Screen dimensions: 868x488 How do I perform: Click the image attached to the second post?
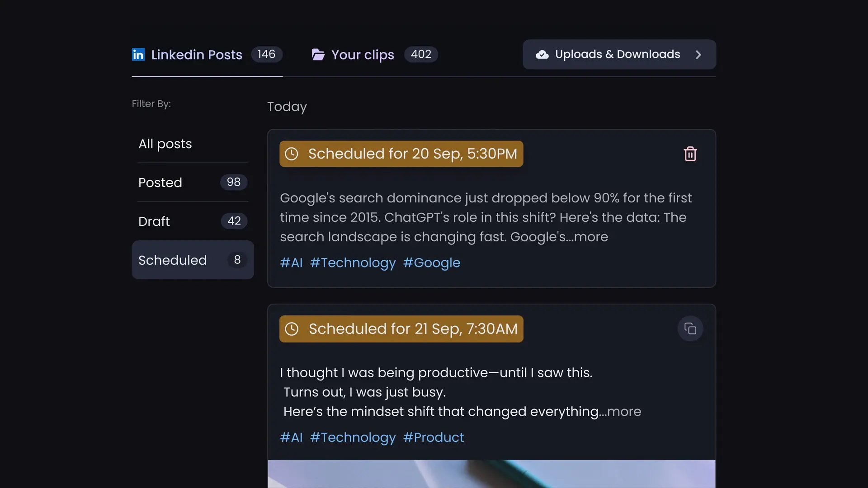pyautogui.click(x=491, y=474)
